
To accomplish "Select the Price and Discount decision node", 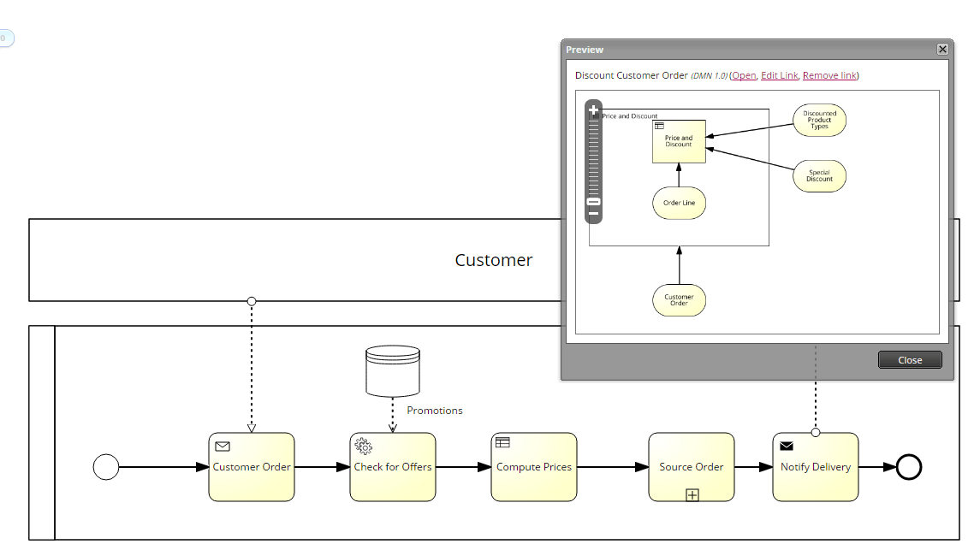I will 679,141.
